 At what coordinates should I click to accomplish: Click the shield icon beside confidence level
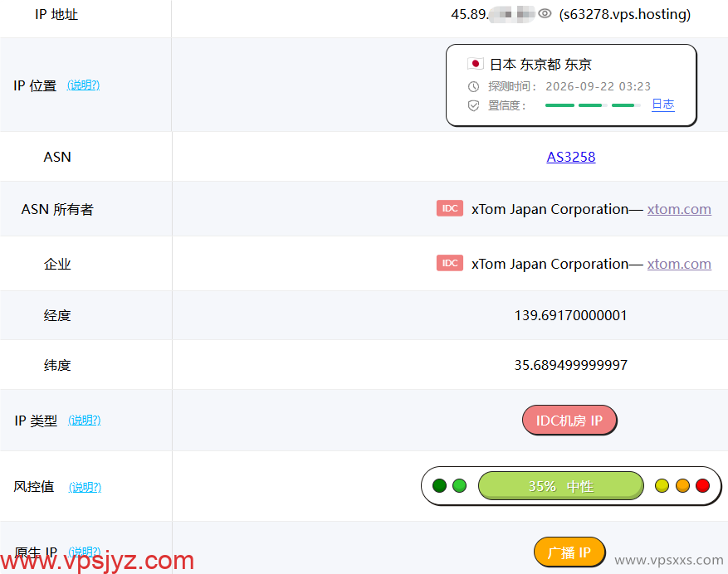(473, 106)
